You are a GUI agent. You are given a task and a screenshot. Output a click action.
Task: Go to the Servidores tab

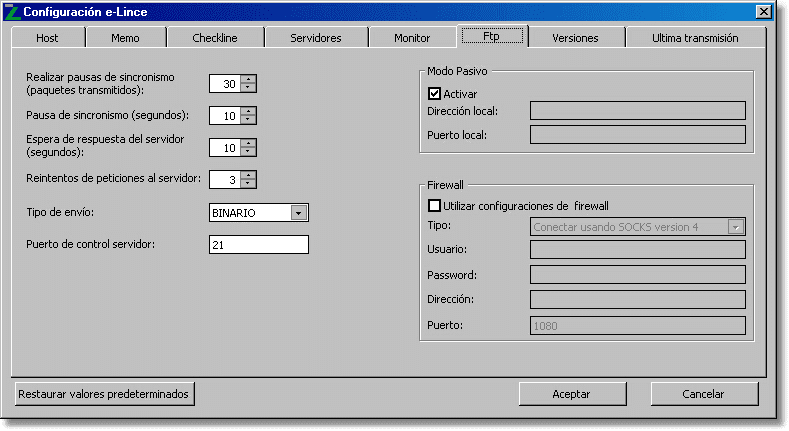click(x=315, y=38)
